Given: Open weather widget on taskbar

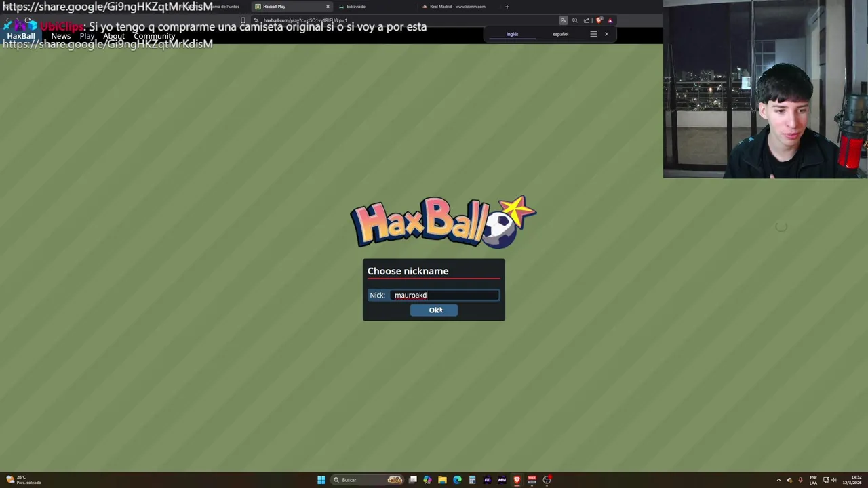Looking at the screenshot, I should 22,480.
